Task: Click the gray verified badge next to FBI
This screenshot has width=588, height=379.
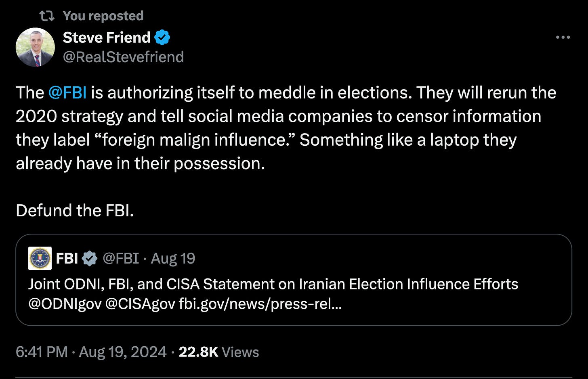Action: [x=90, y=258]
